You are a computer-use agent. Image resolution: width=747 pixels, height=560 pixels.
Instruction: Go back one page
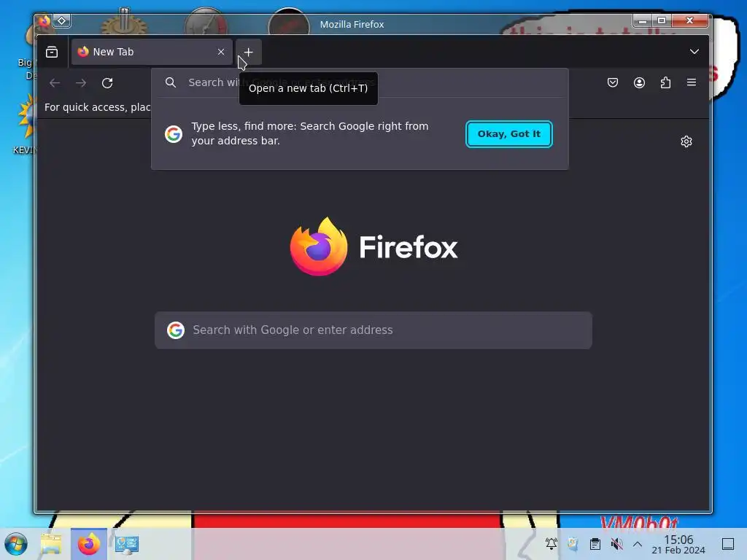pyautogui.click(x=55, y=83)
